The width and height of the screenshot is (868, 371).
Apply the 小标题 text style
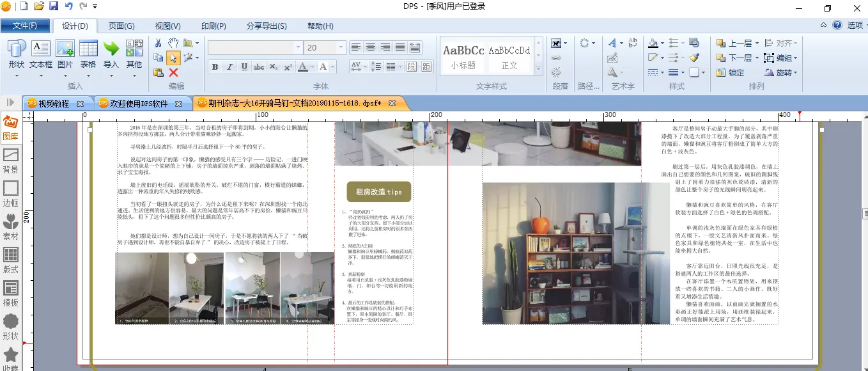(x=463, y=56)
